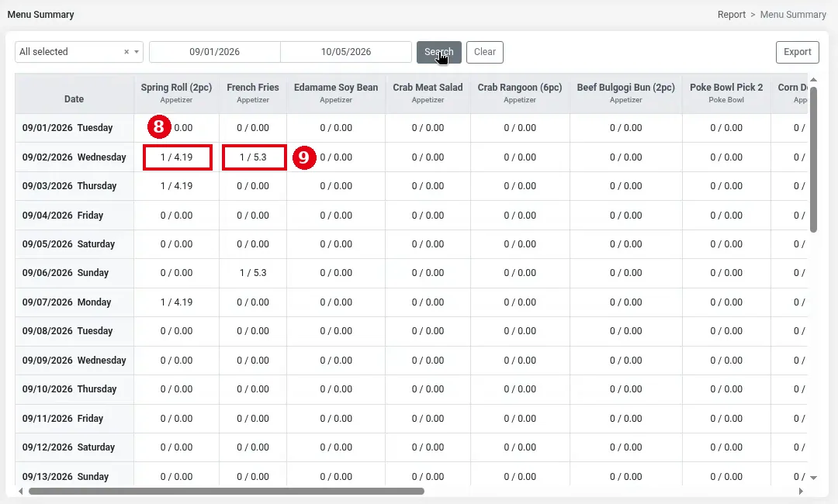The width and height of the screenshot is (838, 504).
Task: Click Spring Roll 1 / 4.19 on 09/02/2026
Action: click(177, 157)
